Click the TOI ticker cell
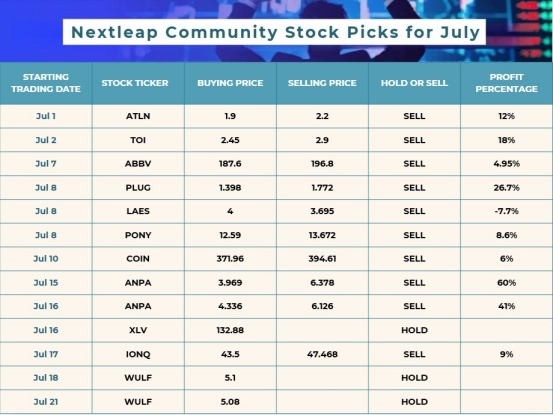 tap(138, 140)
